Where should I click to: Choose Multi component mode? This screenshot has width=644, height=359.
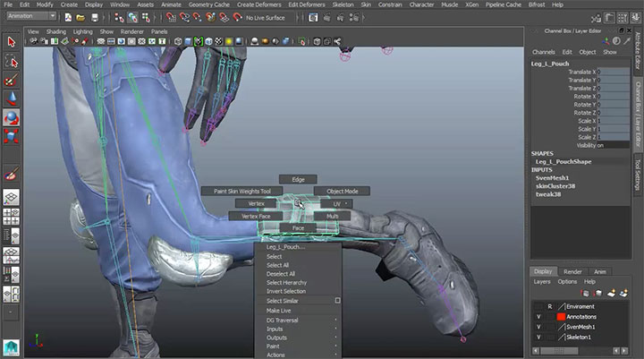332,217
